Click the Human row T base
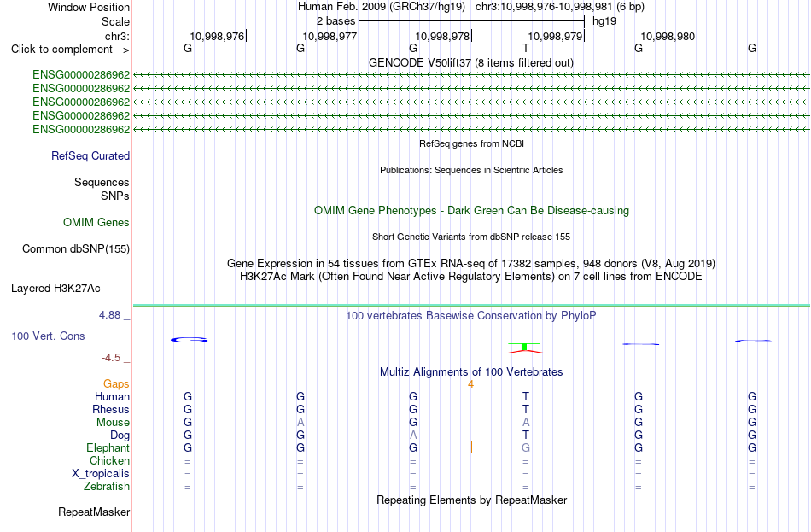 click(x=526, y=397)
